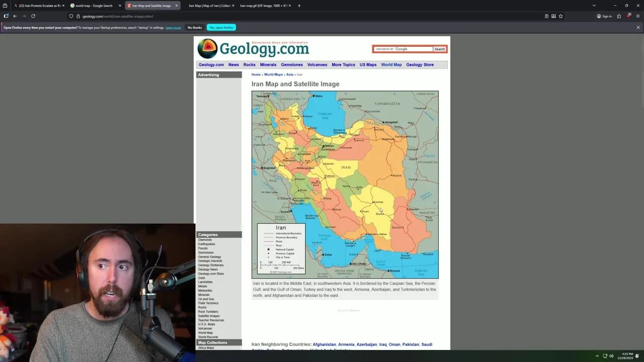Open the Earthquakes category link

point(206,244)
